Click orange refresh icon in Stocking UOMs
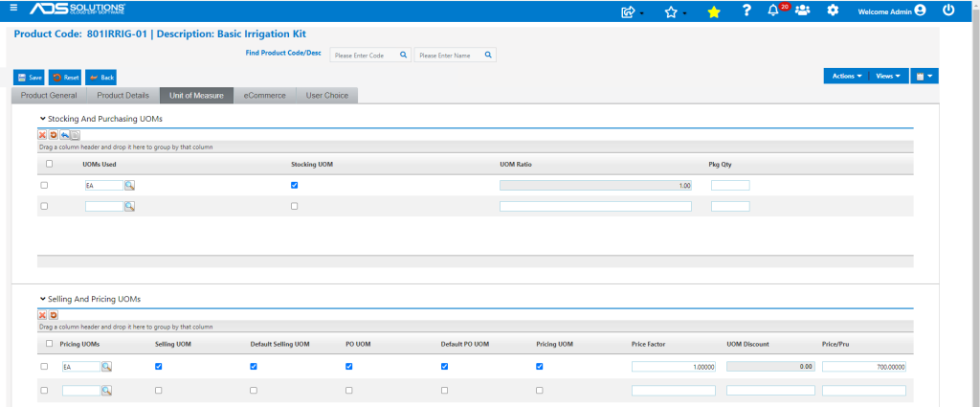 pos(54,134)
